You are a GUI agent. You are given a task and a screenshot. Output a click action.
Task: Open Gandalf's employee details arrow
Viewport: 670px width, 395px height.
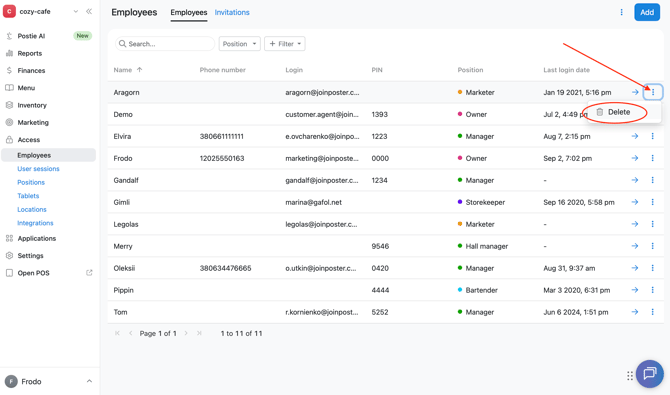635,180
